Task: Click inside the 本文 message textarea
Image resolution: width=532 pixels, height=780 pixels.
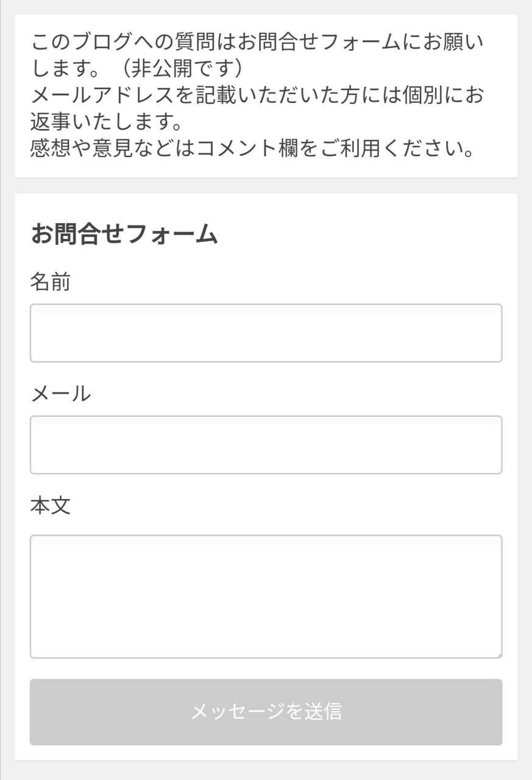Action: pos(266,596)
